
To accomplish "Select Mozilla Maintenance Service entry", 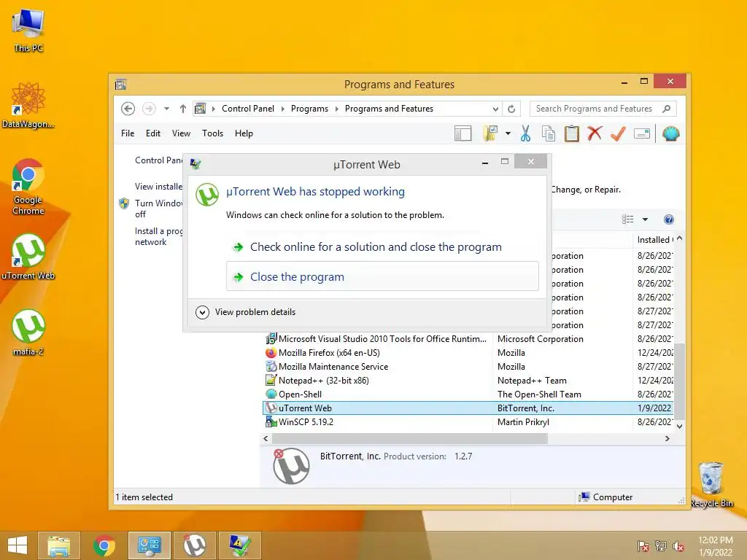I will 468,367.
